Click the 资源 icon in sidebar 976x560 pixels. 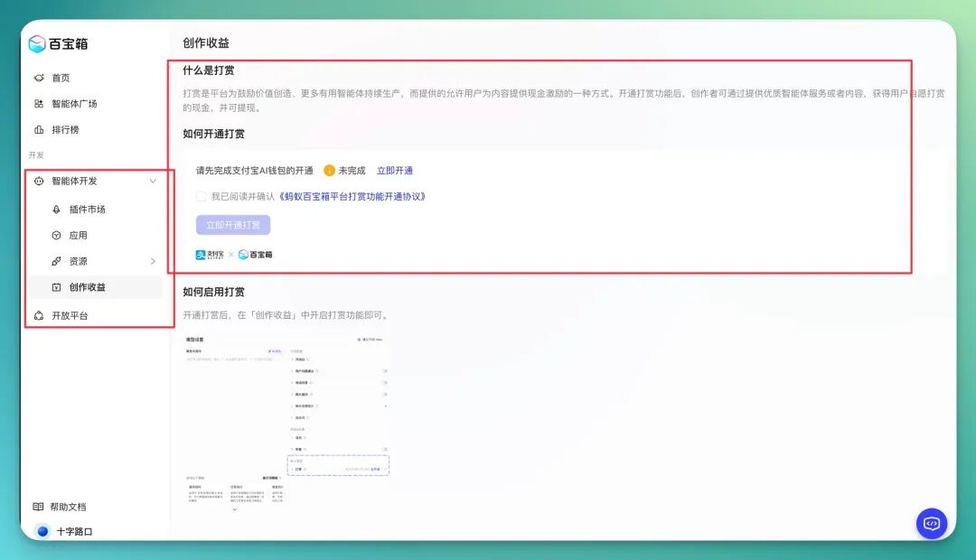[x=57, y=261]
